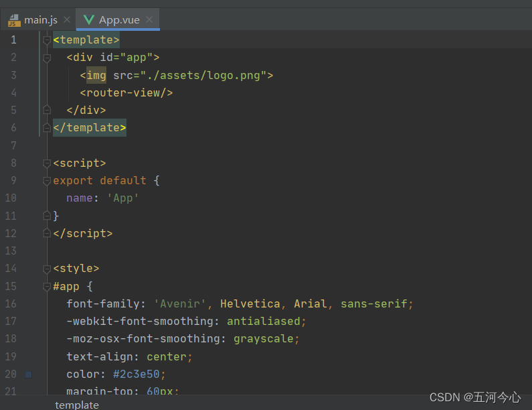This screenshot has width=532, height=410.
Task: Click the 'antialiased' value
Action: 263,321
